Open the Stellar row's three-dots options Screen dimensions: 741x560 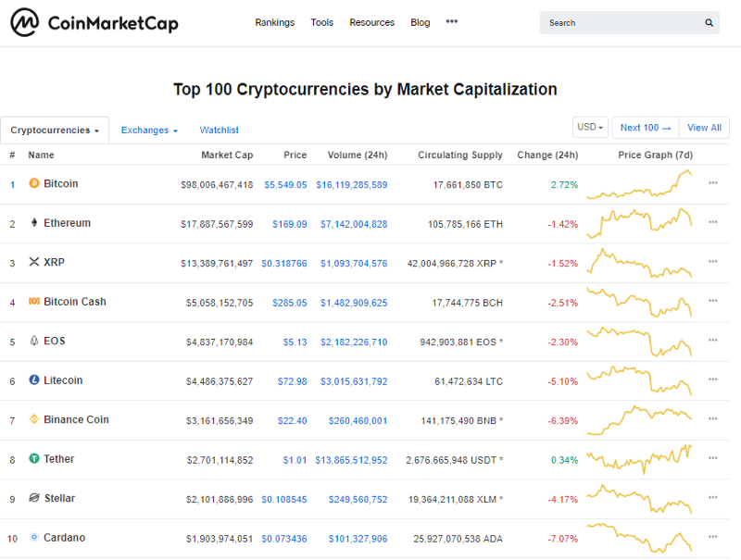[713, 497]
